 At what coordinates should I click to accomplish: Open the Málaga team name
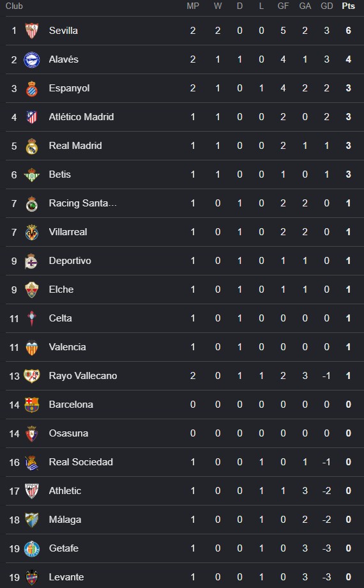pyautogui.click(x=65, y=520)
